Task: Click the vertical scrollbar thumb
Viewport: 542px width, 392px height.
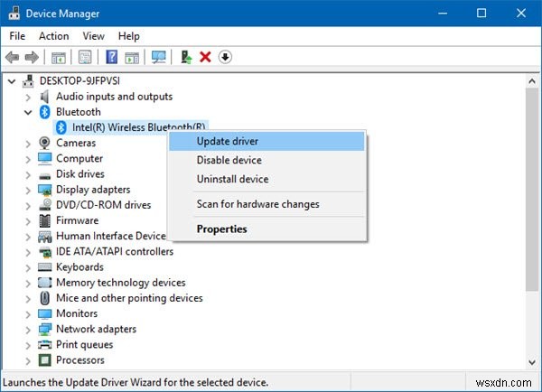Action: click(x=532, y=189)
